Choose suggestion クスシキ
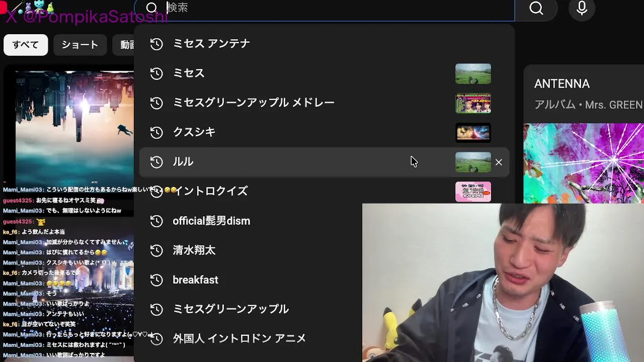The height and width of the screenshot is (362, 644). (324, 132)
